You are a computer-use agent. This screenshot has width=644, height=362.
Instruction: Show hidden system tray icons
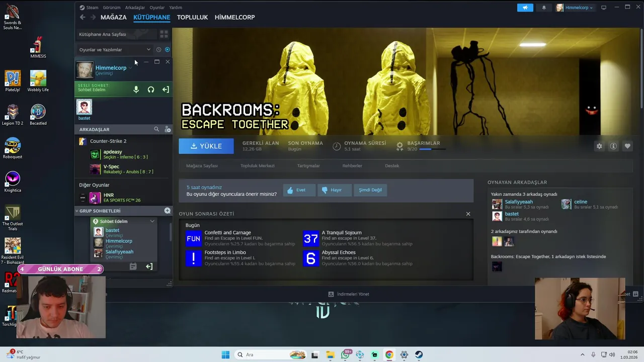point(583,354)
